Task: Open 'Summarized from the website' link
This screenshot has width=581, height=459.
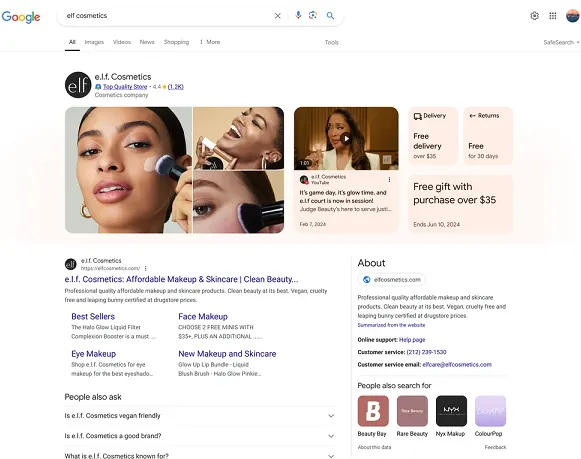Action: pos(391,325)
